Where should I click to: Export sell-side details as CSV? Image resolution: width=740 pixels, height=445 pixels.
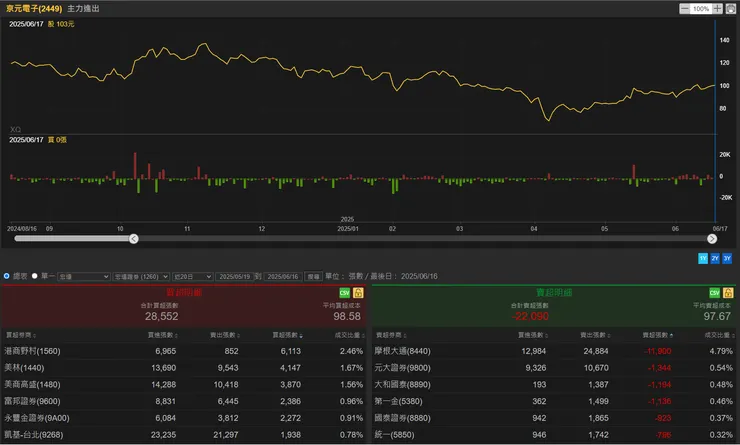(713, 292)
